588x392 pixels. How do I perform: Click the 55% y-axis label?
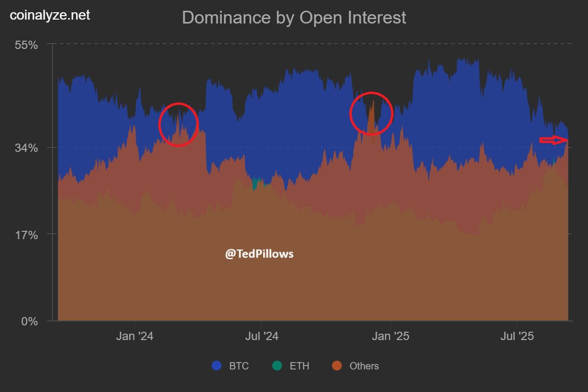tap(26, 45)
